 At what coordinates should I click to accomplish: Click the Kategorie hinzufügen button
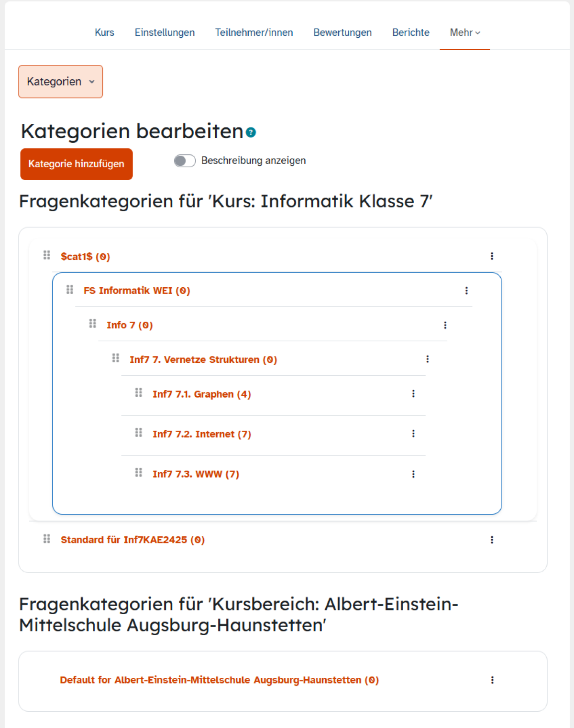[77, 164]
